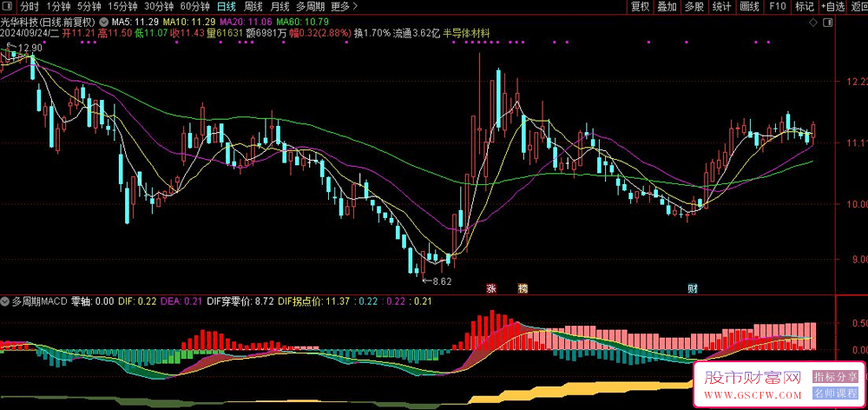
Task: Click the 涨 event marker under chart
Action: tap(490, 288)
